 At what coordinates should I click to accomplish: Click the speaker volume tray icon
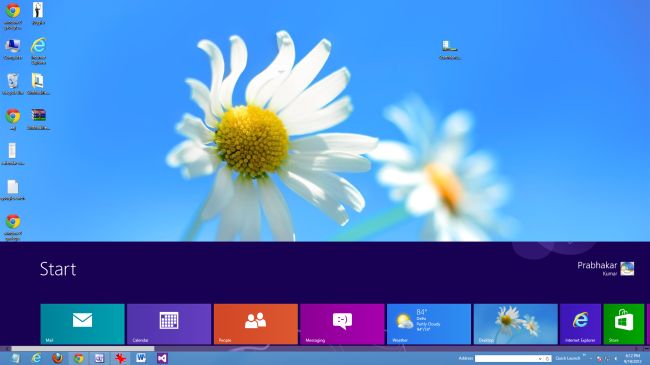click(616, 358)
